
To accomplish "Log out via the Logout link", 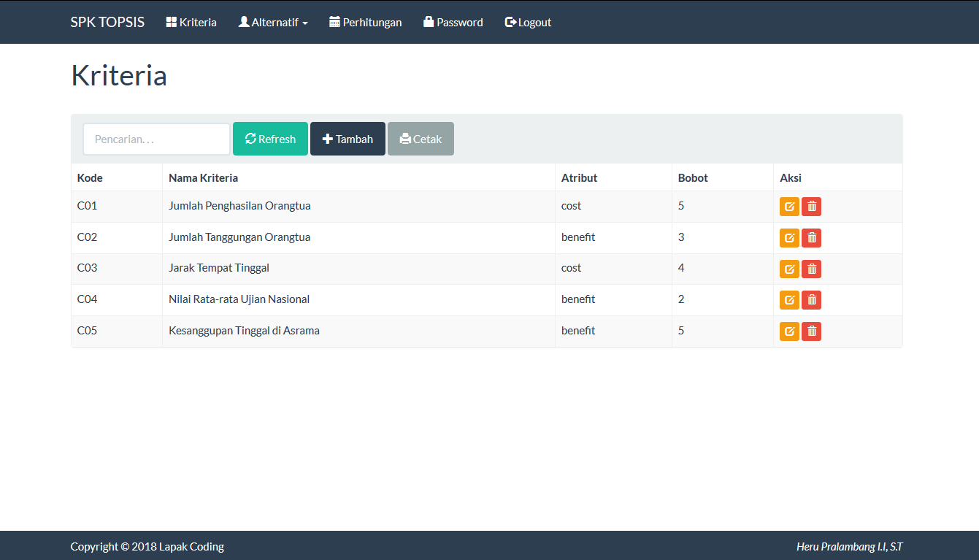I will [x=528, y=23].
